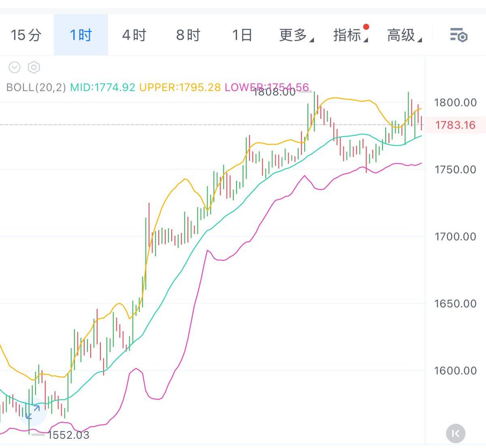Collapse indicator with the circled chevron icon
The height and width of the screenshot is (448, 486).
(14, 67)
